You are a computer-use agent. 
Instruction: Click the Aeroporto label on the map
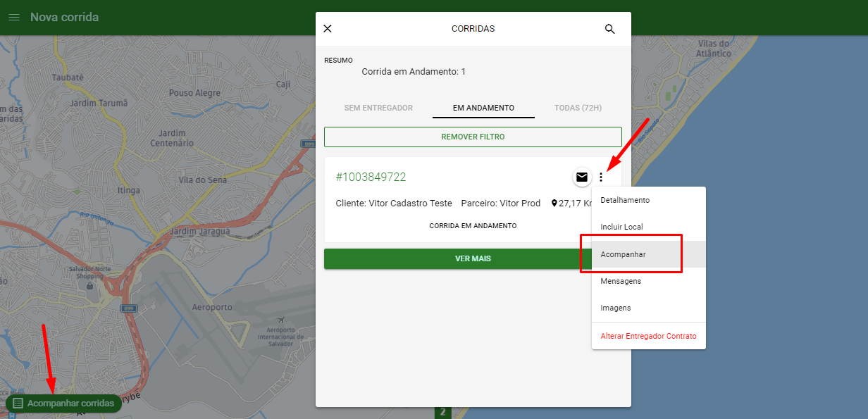tap(212, 308)
